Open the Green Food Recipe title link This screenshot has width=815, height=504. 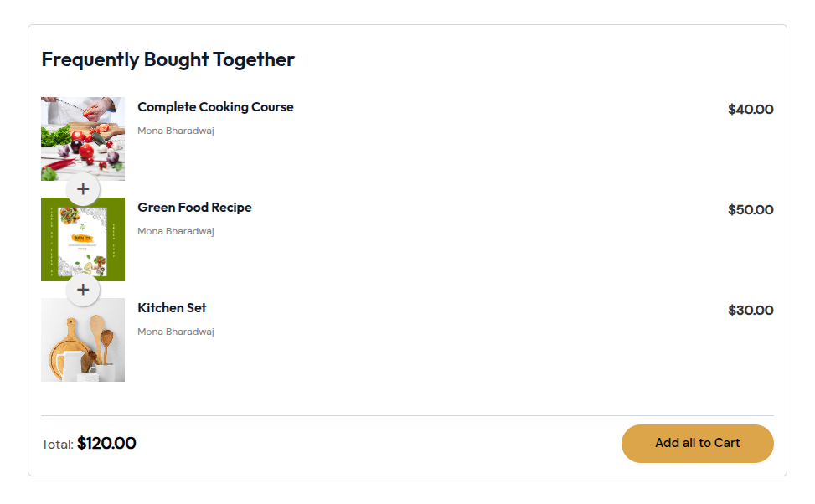194,208
